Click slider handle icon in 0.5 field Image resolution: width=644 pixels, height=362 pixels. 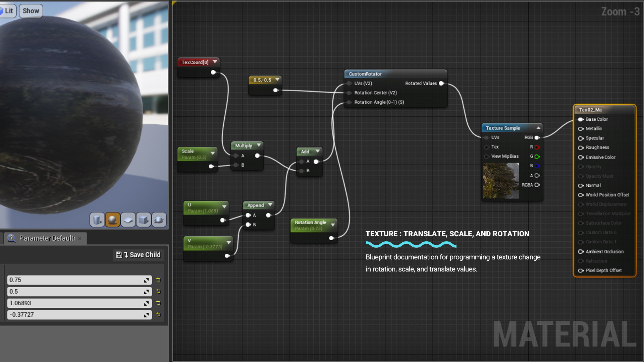[x=147, y=292]
